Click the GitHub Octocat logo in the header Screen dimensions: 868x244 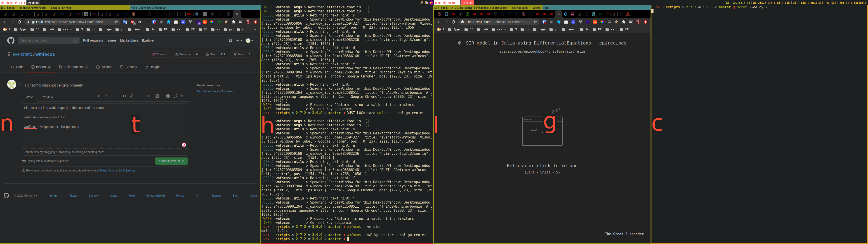tap(11, 40)
